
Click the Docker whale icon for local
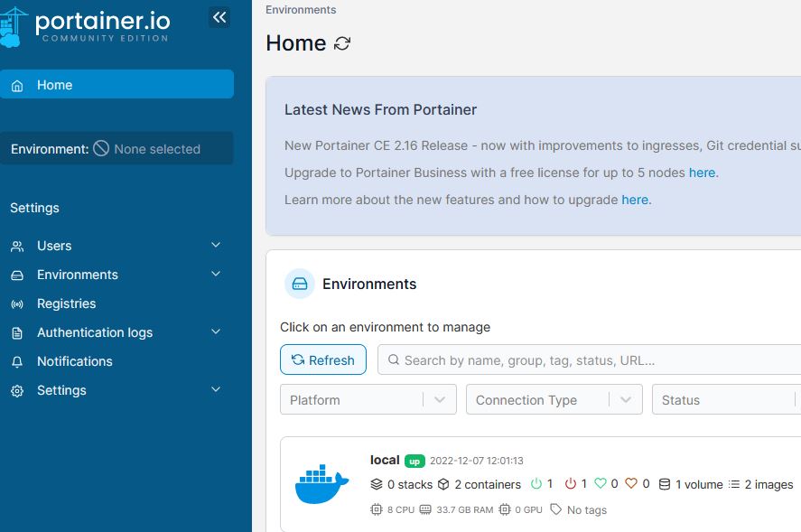(321, 484)
